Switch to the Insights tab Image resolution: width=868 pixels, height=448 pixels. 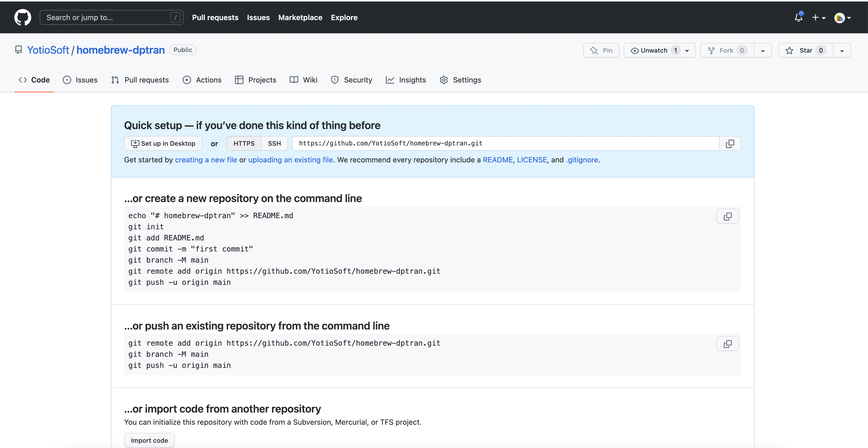click(406, 80)
